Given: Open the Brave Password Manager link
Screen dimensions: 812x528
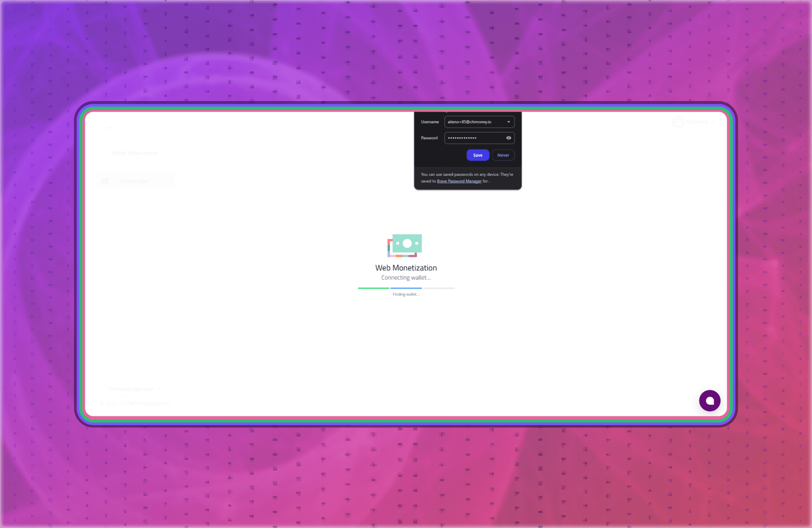Looking at the screenshot, I should 459,181.
